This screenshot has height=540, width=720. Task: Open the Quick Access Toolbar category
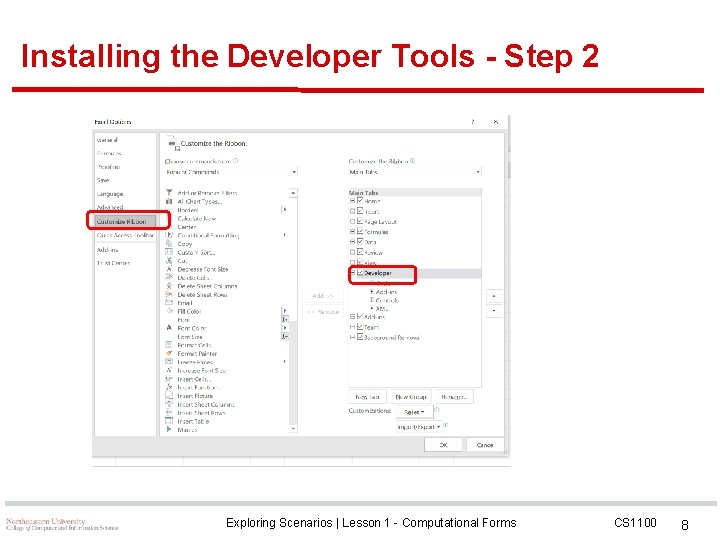[x=125, y=235]
